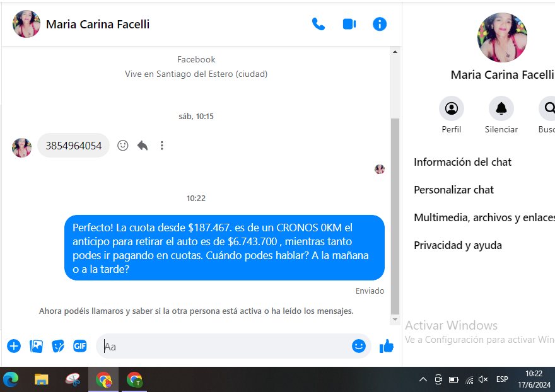555x392 pixels.
Task: Search in the conversation with the magnifier icon
Action: [548, 108]
